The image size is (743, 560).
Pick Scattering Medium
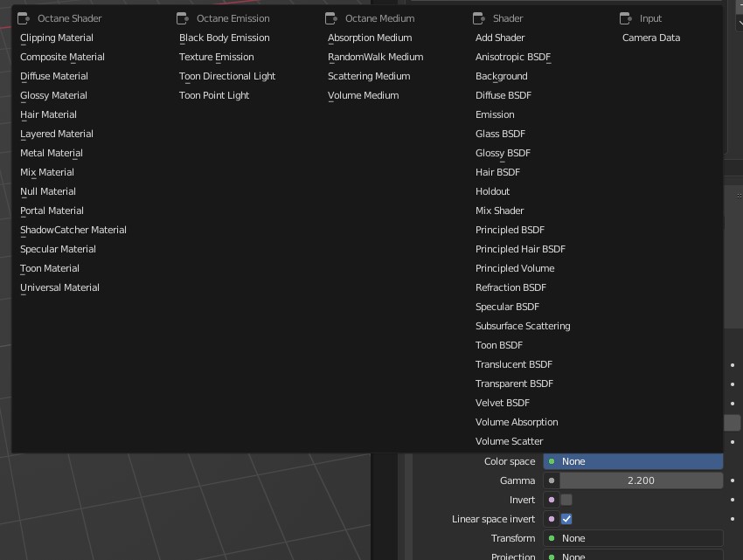pos(369,76)
